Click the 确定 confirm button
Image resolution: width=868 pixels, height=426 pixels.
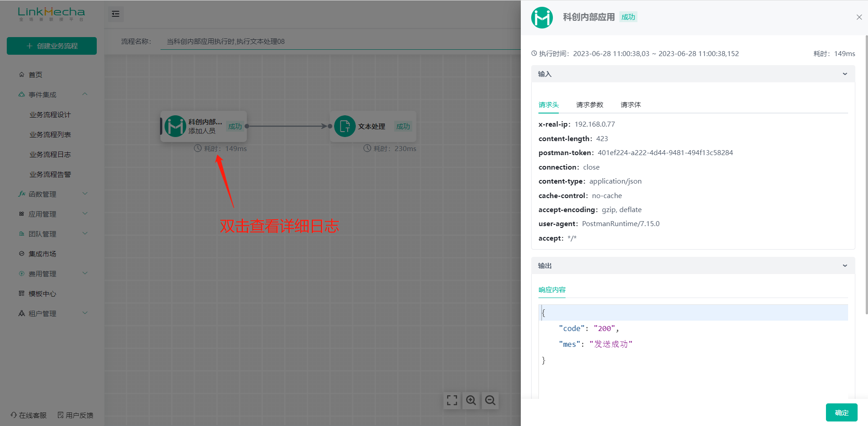[841, 412]
